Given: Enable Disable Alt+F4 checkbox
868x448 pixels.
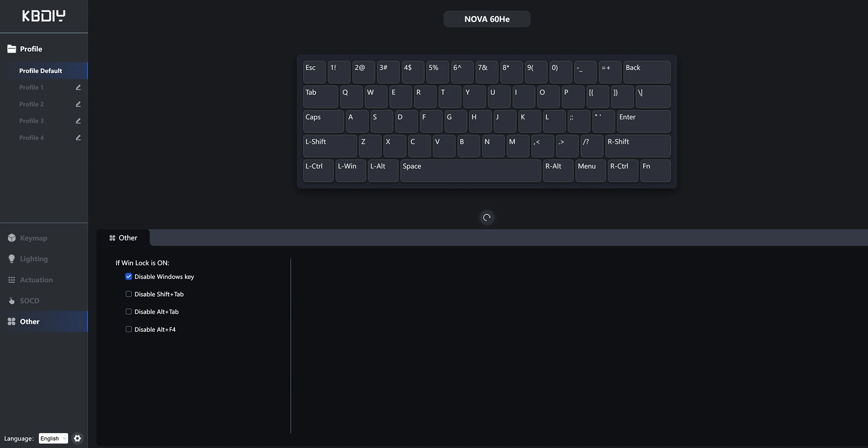Looking at the screenshot, I should point(128,329).
